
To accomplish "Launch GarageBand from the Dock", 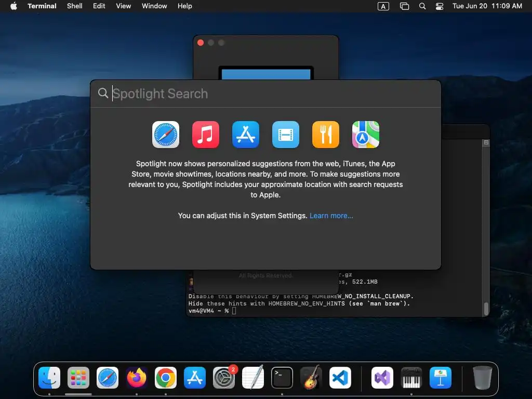I will (311, 378).
